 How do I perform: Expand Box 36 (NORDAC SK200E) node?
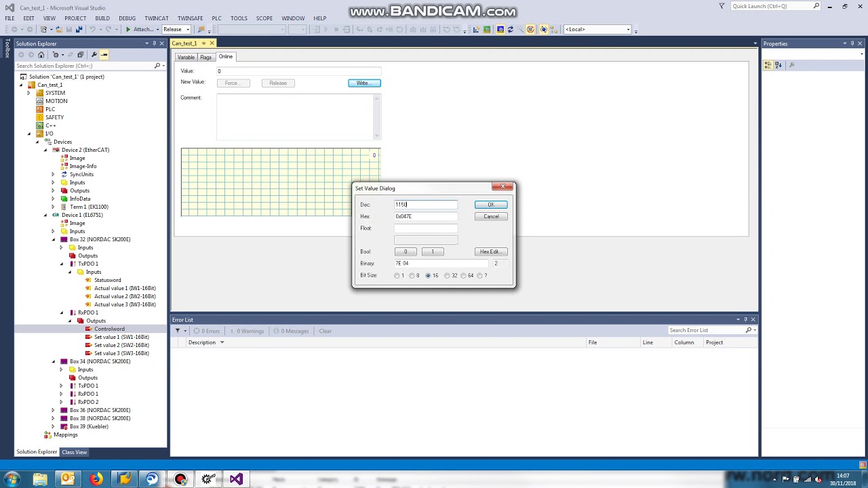54,410
